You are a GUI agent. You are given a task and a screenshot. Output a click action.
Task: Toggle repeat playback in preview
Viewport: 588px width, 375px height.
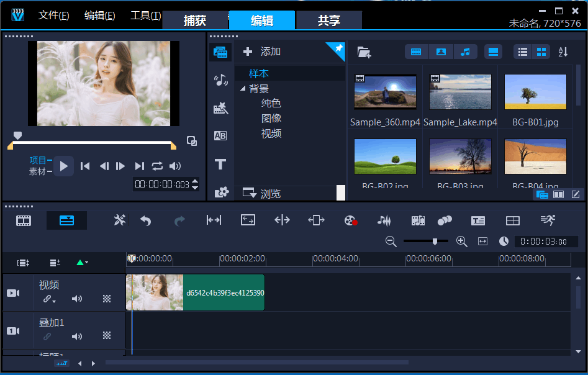(157, 166)
